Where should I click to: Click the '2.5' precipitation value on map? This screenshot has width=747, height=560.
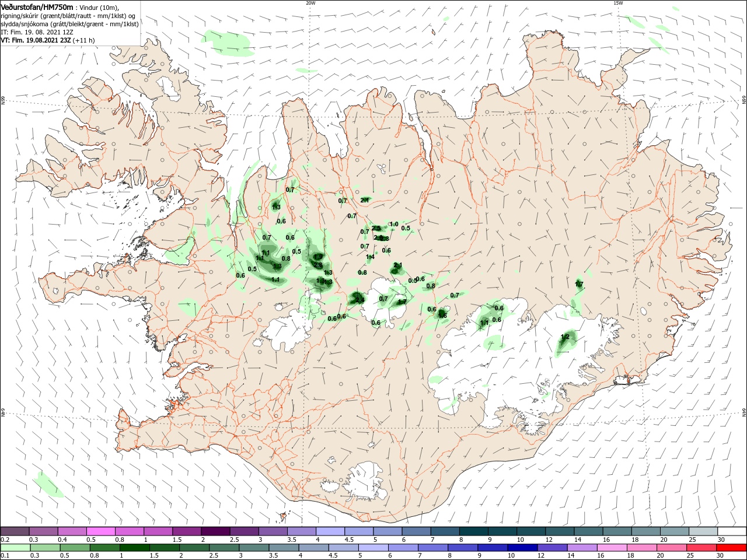coord(376,228)
